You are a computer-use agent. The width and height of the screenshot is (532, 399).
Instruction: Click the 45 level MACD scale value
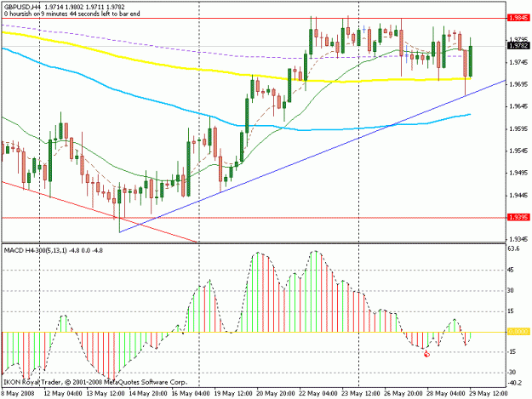click(511, 271)
